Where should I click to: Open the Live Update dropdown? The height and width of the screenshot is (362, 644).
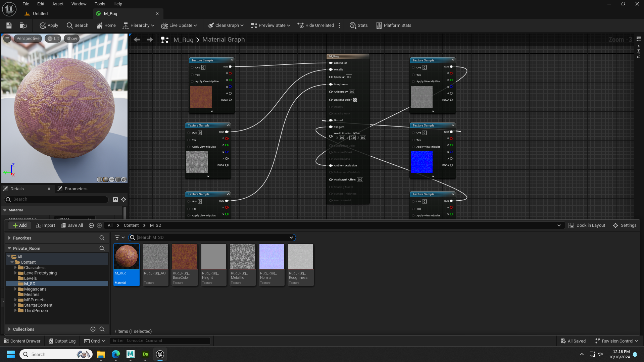tap(179, 25)
